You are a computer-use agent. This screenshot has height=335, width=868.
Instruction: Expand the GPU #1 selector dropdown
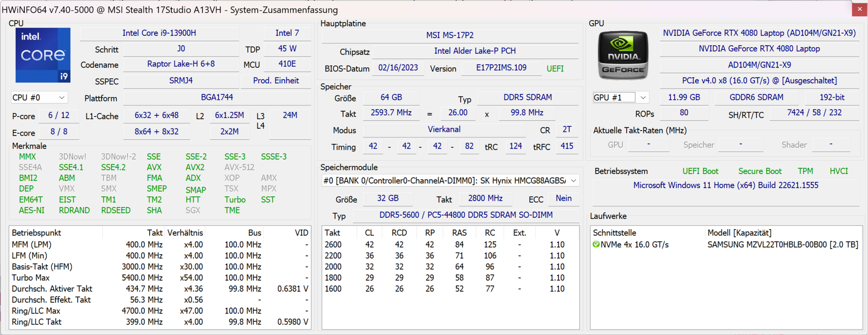642,98
